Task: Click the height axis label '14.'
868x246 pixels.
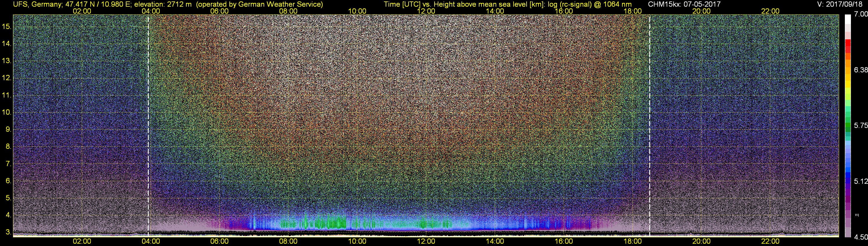Action: tap(7, 43)
